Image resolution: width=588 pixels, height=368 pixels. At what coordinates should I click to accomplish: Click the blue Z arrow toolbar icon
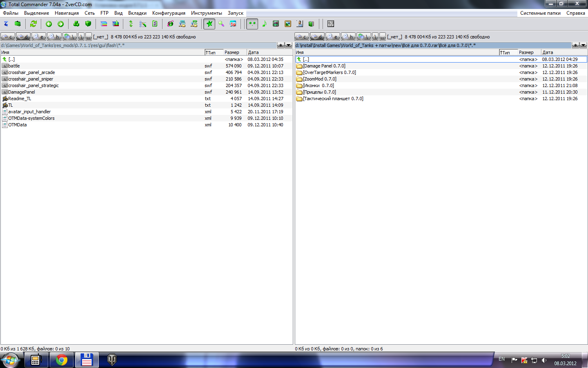click(6, 24)
